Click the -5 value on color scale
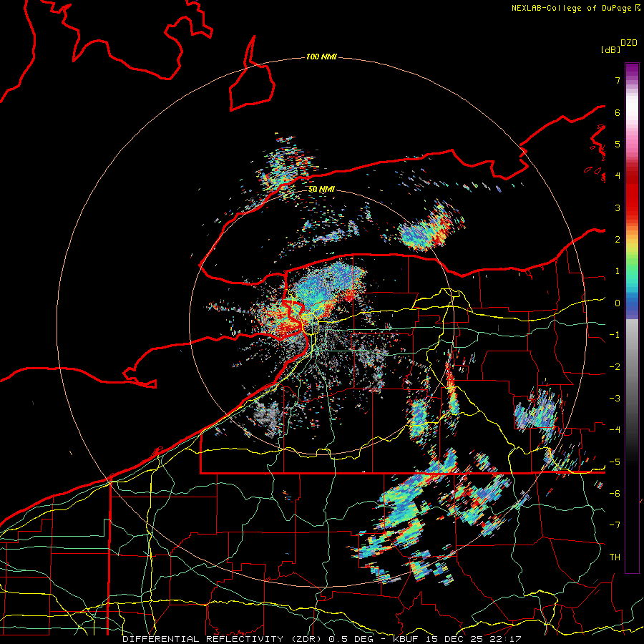The height and width of the screenshot is (644, 644). [615, 462]
